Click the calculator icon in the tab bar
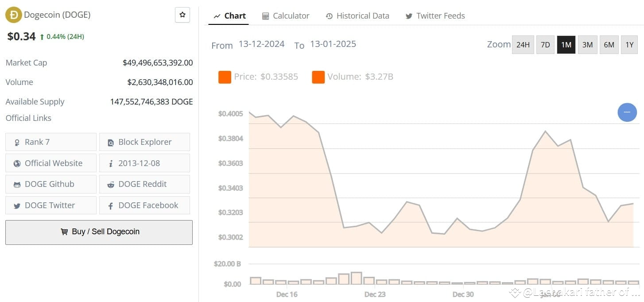Screen dimensions: 644x302 266,15
